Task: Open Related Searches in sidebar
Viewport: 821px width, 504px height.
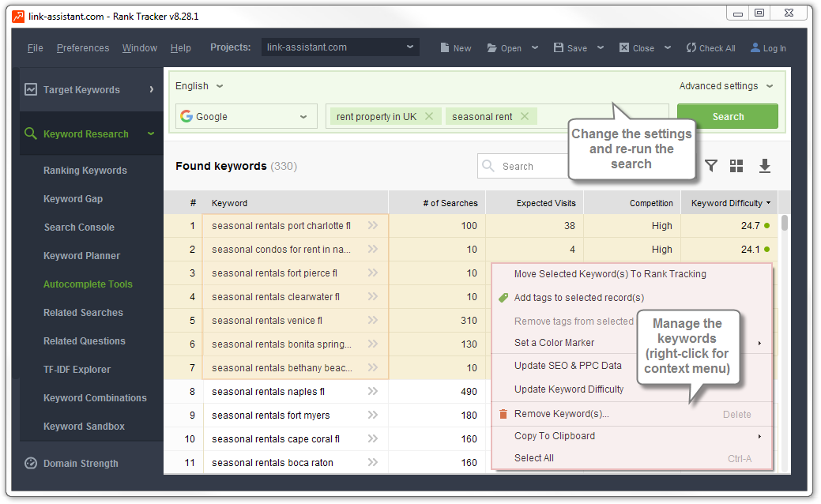Action: tap(83, 313)
